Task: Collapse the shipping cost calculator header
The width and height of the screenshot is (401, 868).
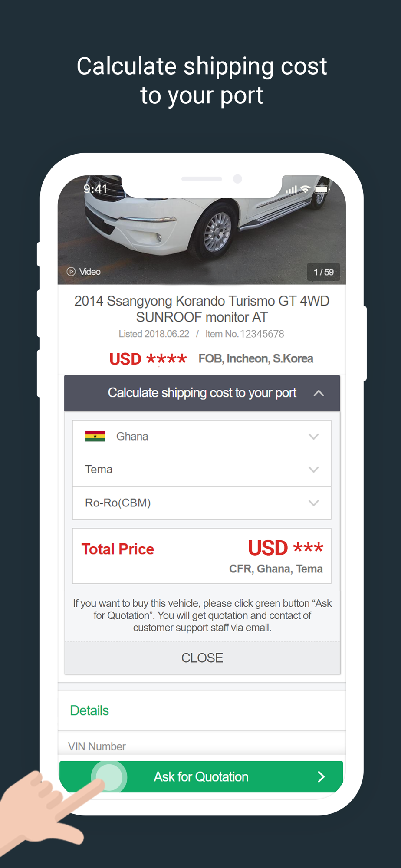Action: pos(202,393)
